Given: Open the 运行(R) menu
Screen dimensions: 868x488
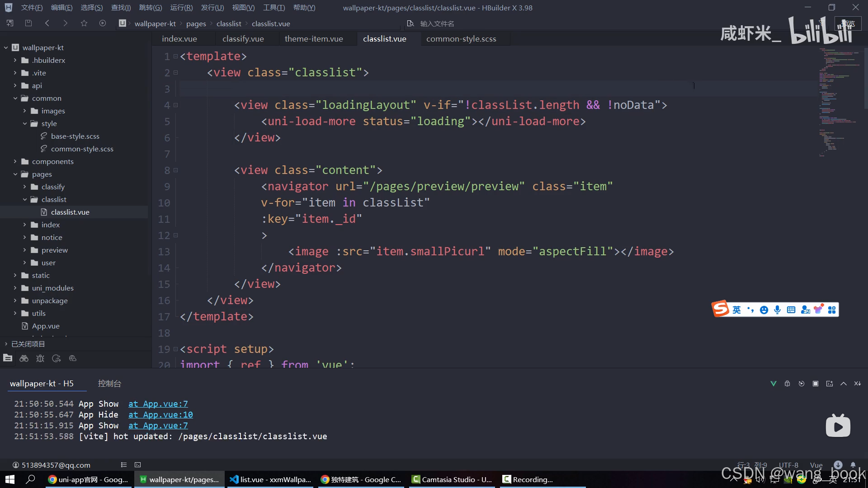Looking at the screenshot, I should (x=181, y=8).
